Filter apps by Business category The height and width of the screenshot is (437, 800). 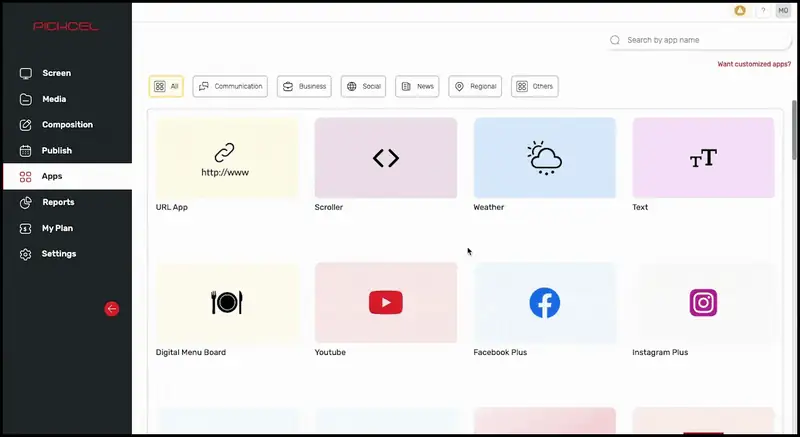pyautogui.click(x=304, y=86)
